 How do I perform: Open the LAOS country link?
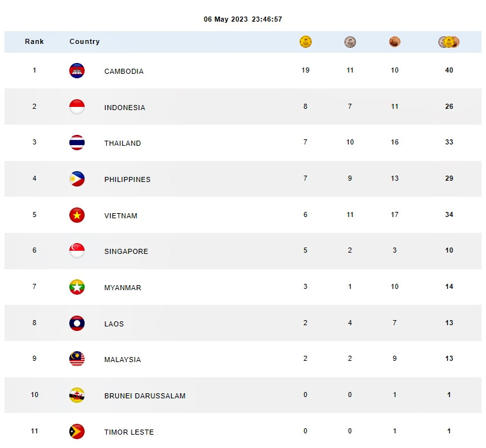(x=115, y=324)
